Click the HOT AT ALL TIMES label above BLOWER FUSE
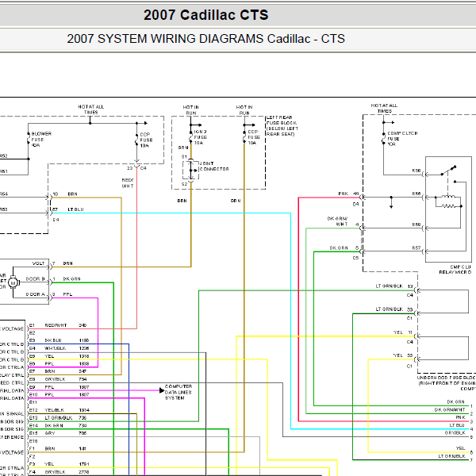The image size is (476, 476). click(x=91, y=109)
